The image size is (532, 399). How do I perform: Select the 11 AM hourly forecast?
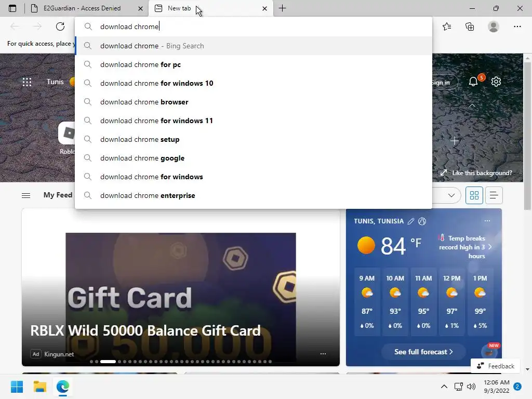tap(423, 302)
